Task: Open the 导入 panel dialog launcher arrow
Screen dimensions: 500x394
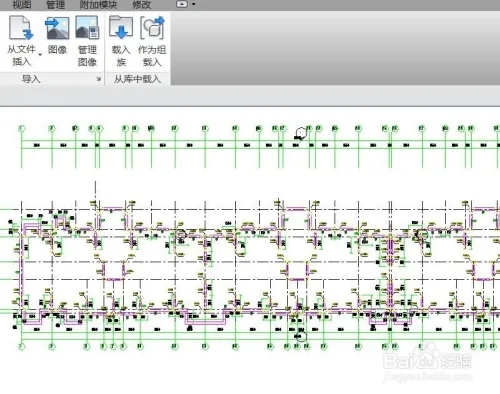Action: (99, 79)
